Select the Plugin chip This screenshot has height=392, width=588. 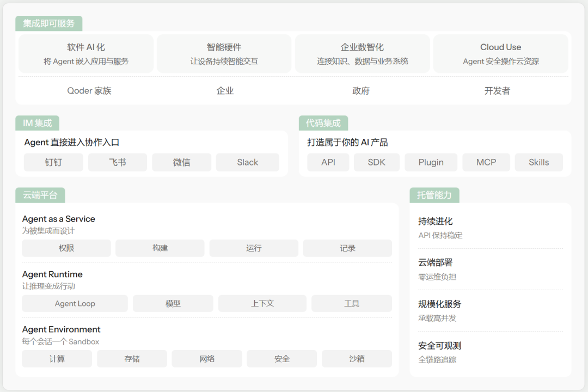tap(431, 162)
